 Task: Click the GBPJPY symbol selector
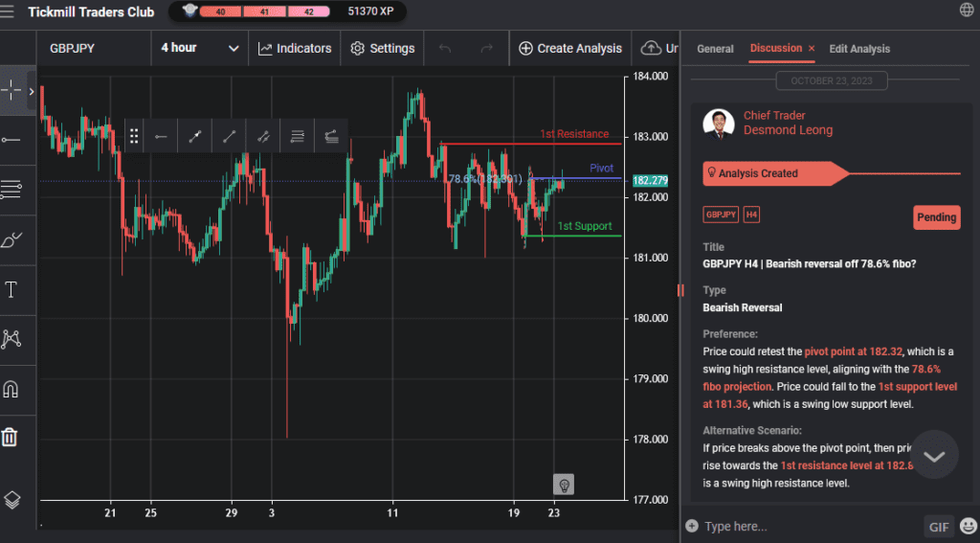(94, 48)
